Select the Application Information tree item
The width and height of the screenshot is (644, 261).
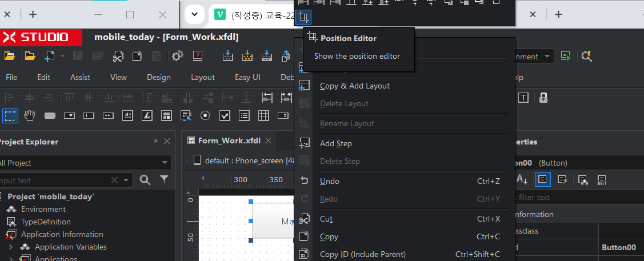pos(62,234)
